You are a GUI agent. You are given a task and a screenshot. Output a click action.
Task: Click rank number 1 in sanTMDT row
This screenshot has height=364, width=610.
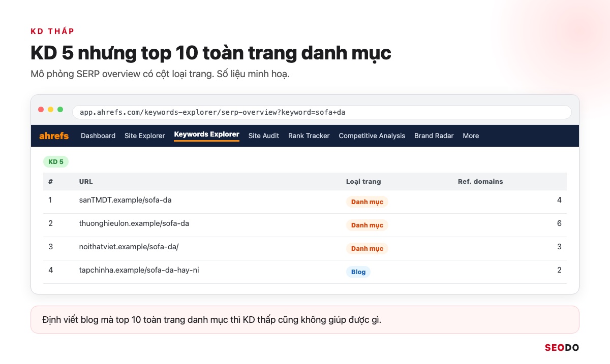click(50, 200)
